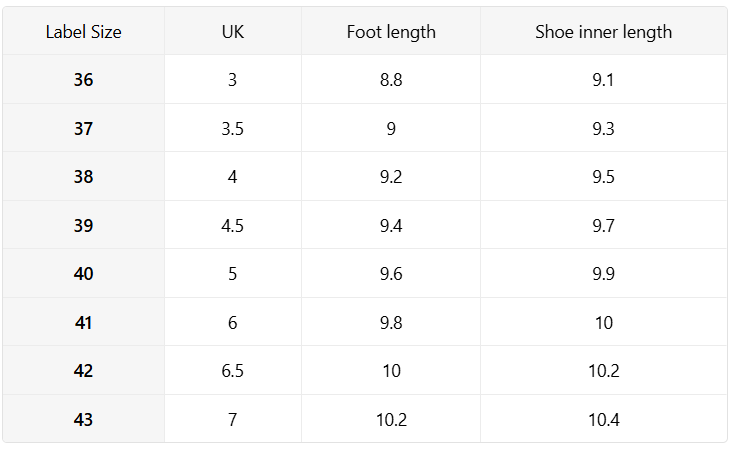The image size is (730, 449).
Task: Select label size 38 cell
Action: tap(83, 176)
